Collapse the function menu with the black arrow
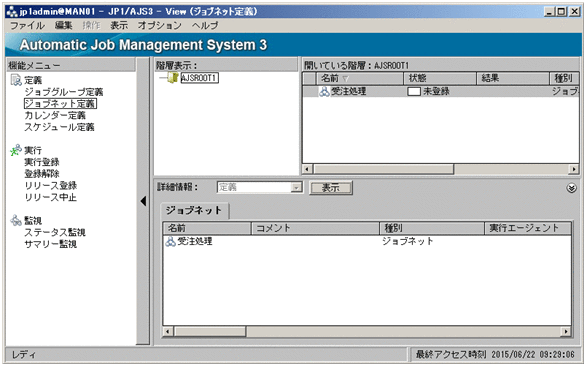The width and height of the screenshot is (588, 367). tap(143, 201)
